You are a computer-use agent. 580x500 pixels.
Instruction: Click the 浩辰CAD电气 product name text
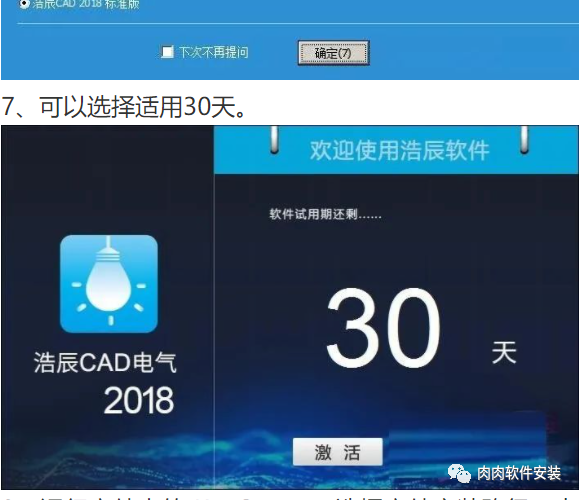pyautogui.click(x=105, y=362)
